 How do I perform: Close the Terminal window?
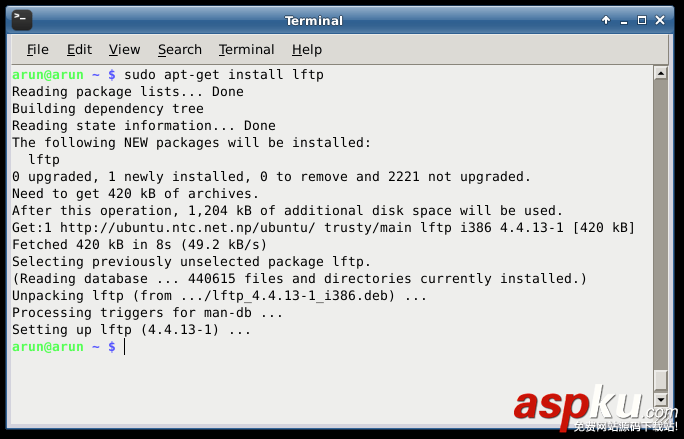[662, 20]
